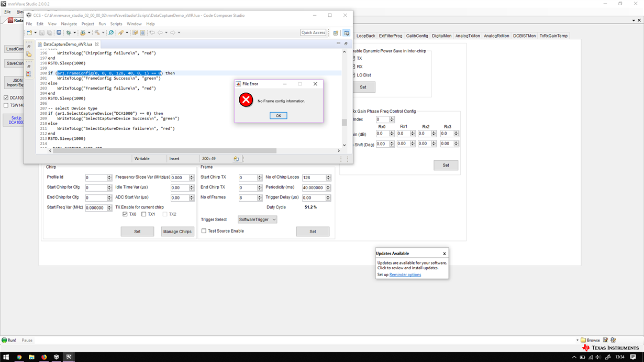644x362 pixels.
Task: Open the Trigger Select dropdown
Action: pyautogui.click(x=257, y=220)
